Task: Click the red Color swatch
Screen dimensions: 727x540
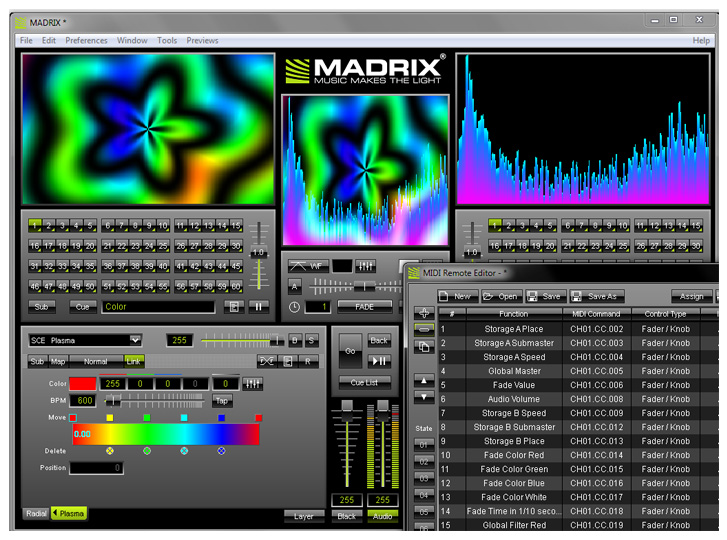Action: (x=83, y=384)
